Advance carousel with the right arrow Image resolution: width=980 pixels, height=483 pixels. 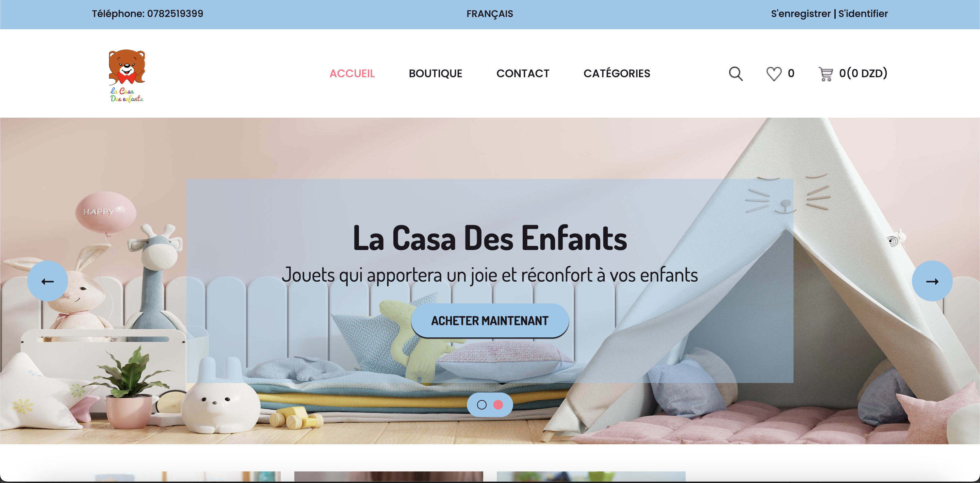[x=932, y=281]
